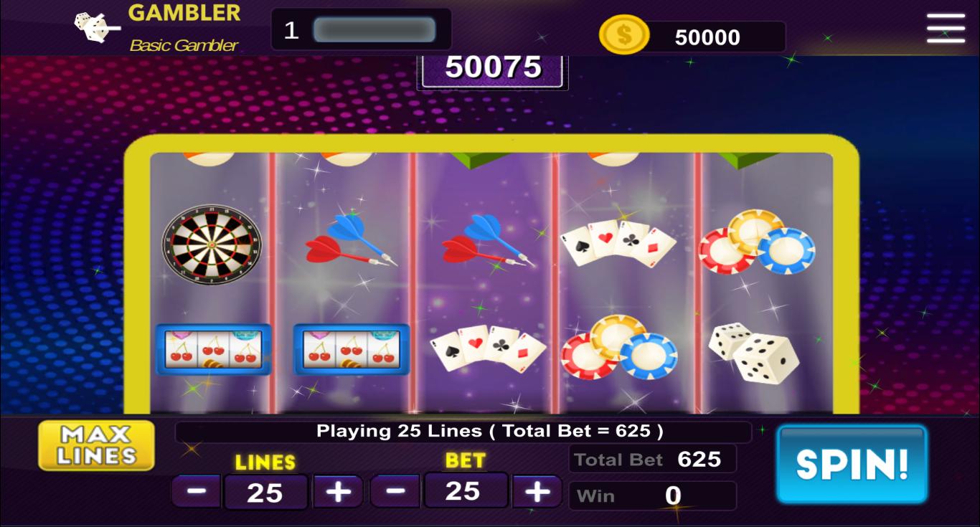This screenshot has width=980, height=527.
Task: Select the playing cards on fourth reel
Action: click(x=618, y=244)
